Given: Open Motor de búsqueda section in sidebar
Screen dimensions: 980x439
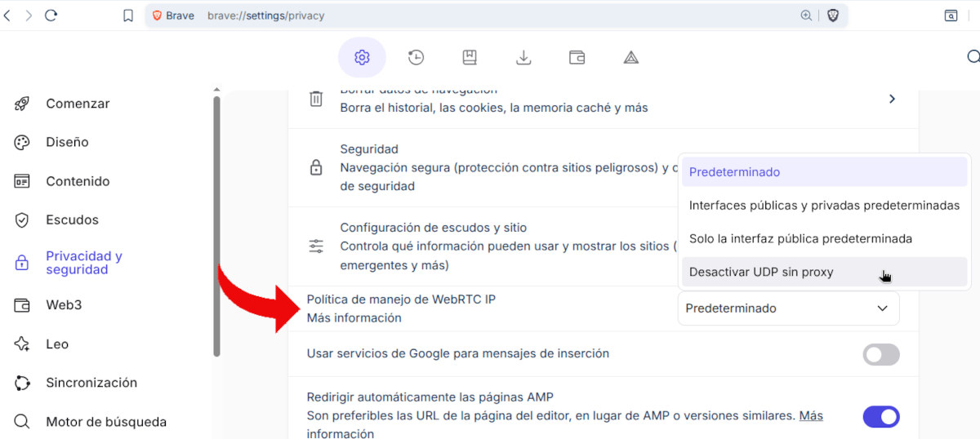Looking at the screenshot, I should 106,422.
